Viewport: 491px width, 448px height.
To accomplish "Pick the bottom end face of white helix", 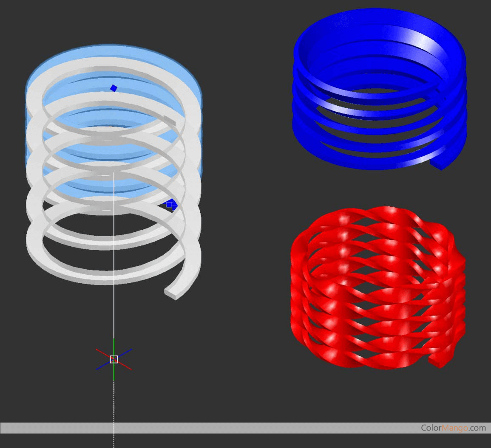I will 171,294.
